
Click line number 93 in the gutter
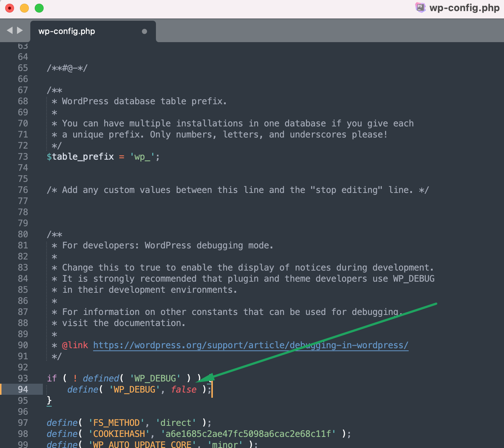(x=23, y=379)
